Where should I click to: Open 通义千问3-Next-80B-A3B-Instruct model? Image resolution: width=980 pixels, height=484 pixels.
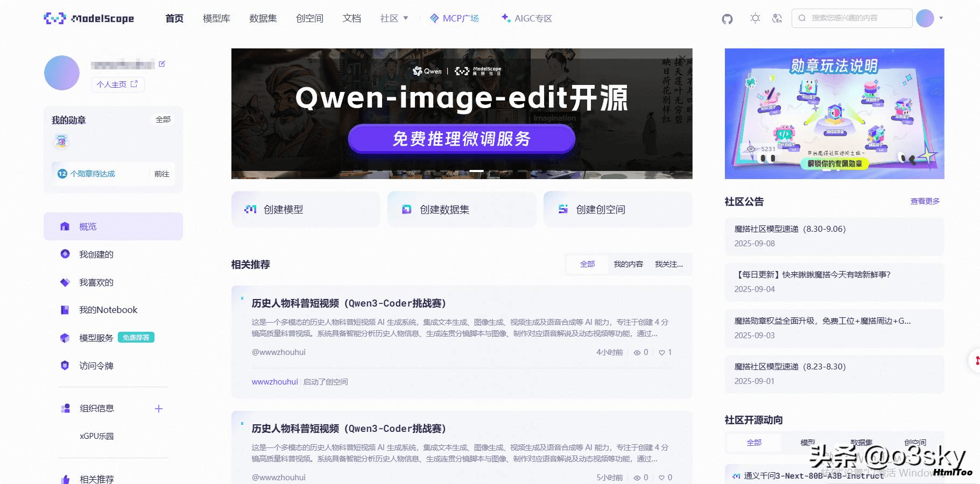[813, 476]
